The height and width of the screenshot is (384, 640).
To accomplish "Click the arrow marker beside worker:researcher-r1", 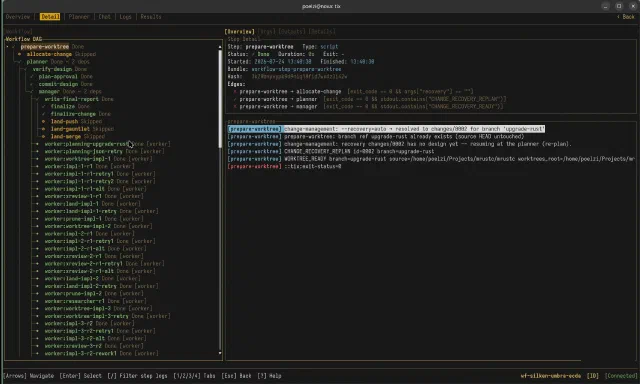I will pos(37,301).
